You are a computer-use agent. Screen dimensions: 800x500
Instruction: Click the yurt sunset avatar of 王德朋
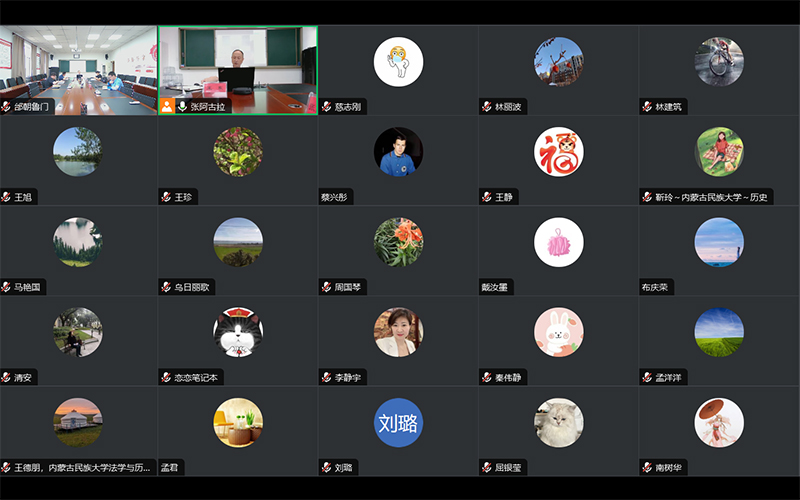coord(78,422)
